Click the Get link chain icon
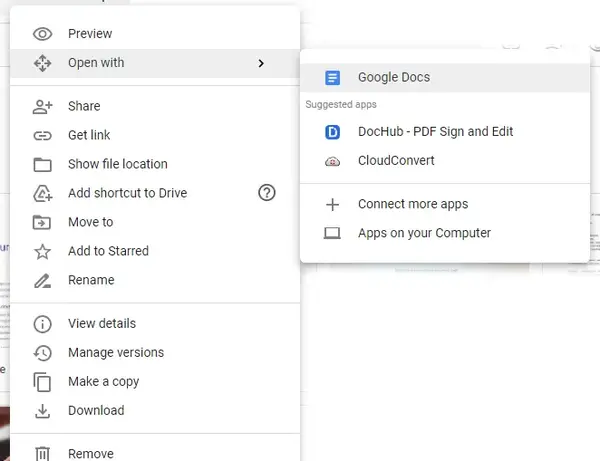 click(42, 136)
